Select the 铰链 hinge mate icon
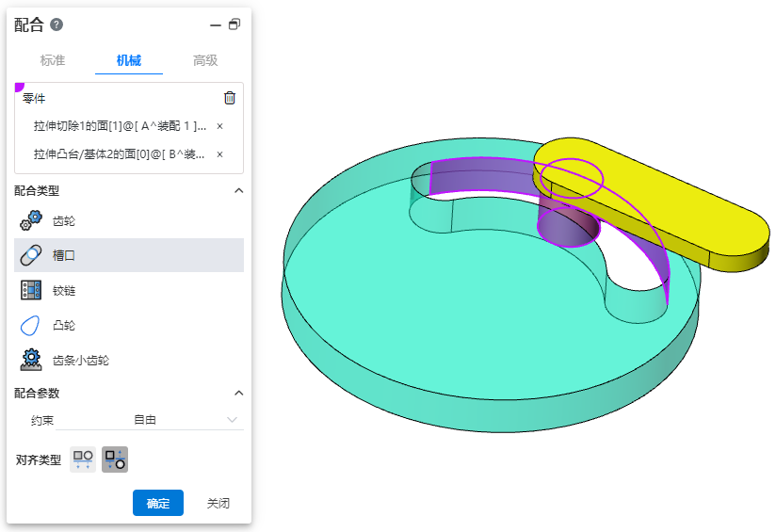 (31, 290)
